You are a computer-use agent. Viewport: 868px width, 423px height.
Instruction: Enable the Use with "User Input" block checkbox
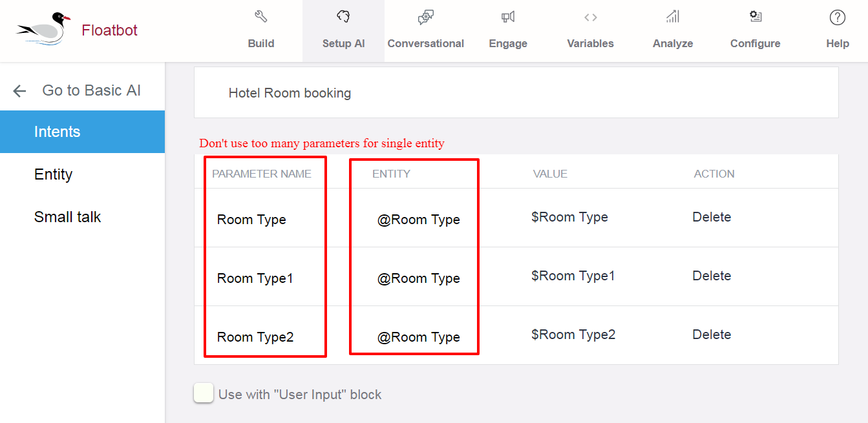pyautogui.click(x=204, y=393)
